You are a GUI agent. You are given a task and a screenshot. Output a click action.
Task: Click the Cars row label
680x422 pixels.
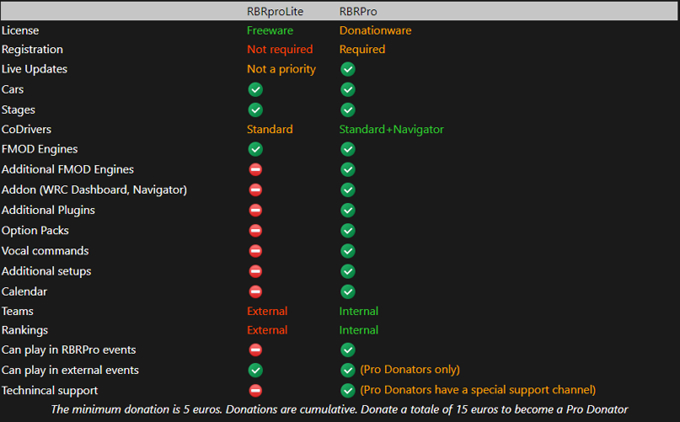click(13, 90)
